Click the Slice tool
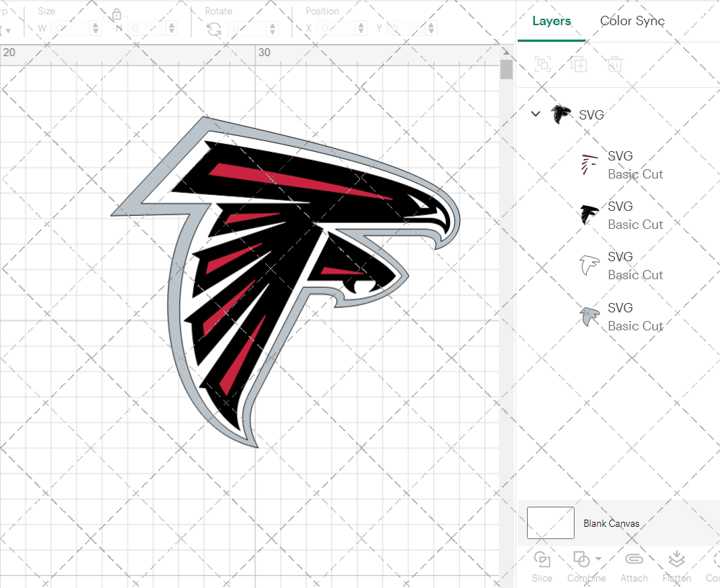This screenshot has width=720, height=588. tap(542, 566)
